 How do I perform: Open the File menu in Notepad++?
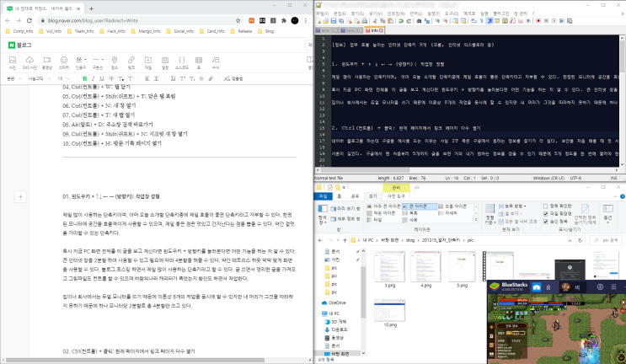tap(322, 13)
